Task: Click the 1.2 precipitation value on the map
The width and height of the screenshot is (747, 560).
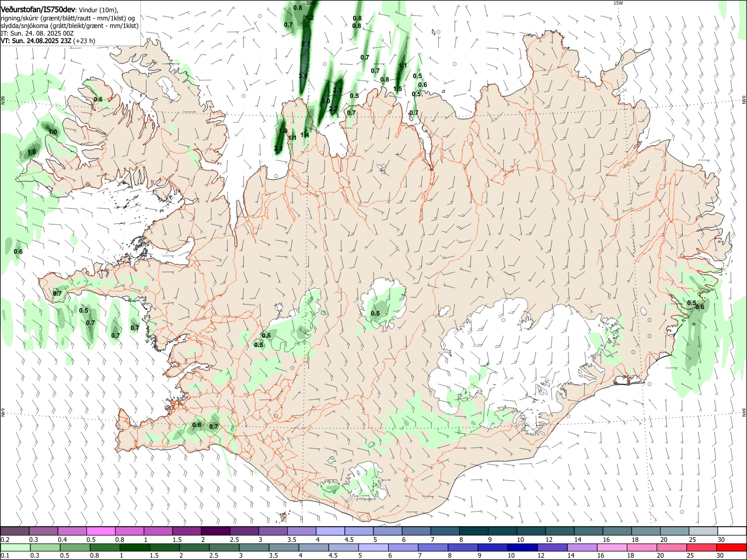Action: (309, 18)
